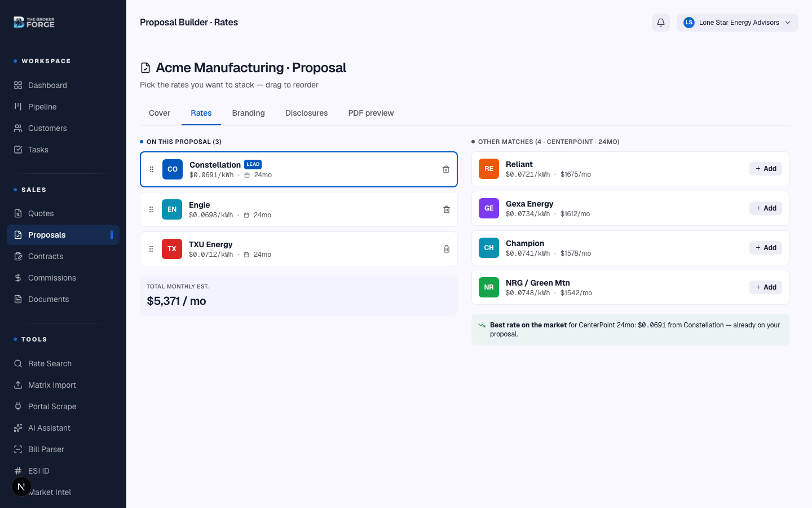Open Quotes in sidebar
This screenshot has height=508, width=812.
[x=63, y=213]
